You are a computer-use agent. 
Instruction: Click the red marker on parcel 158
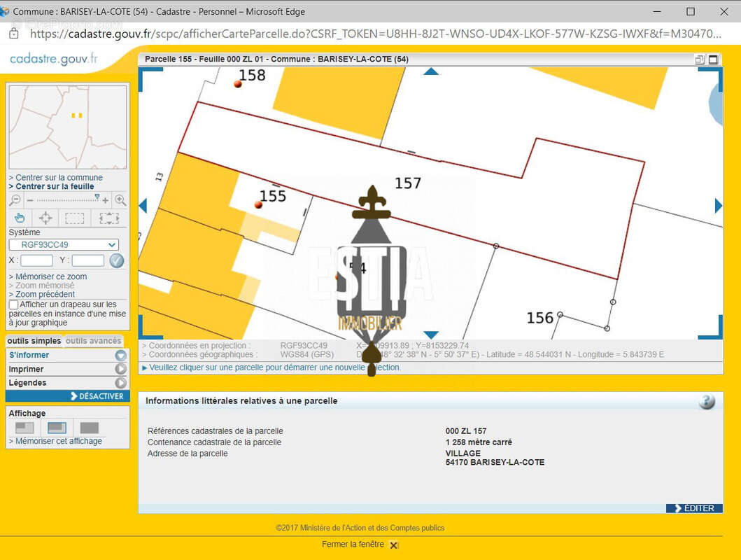[x=238, y=84]
